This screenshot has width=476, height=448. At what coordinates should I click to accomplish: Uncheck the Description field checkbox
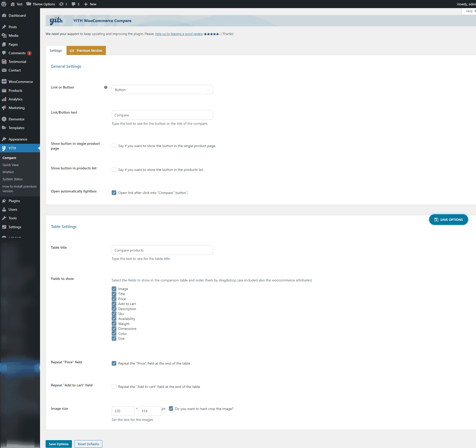point(114,309)
